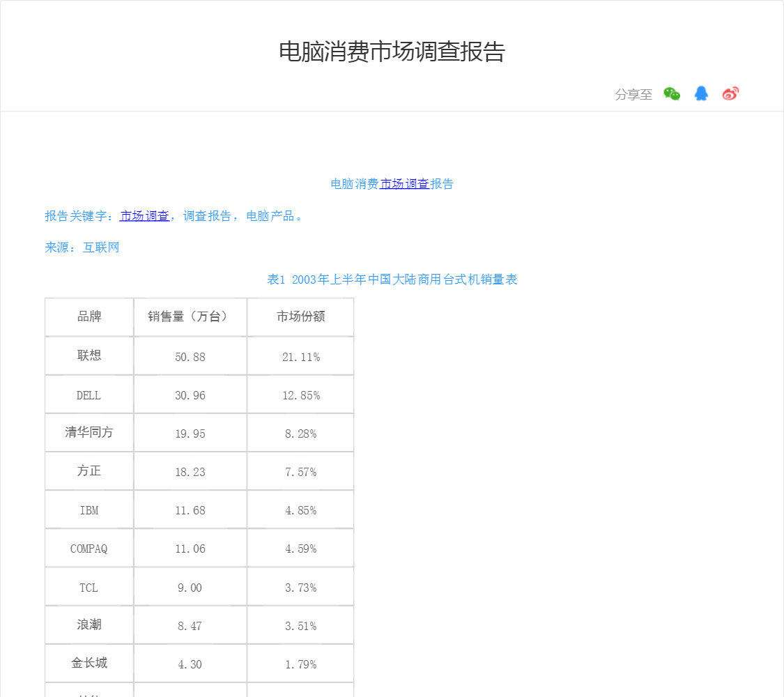Select the COMPAQ brand cell

coord(89,548)
